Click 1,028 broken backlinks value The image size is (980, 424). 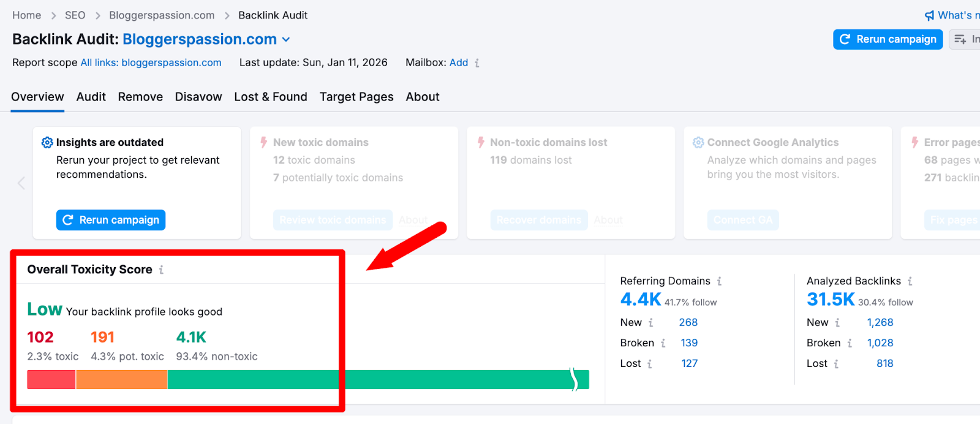click(880, 343)
